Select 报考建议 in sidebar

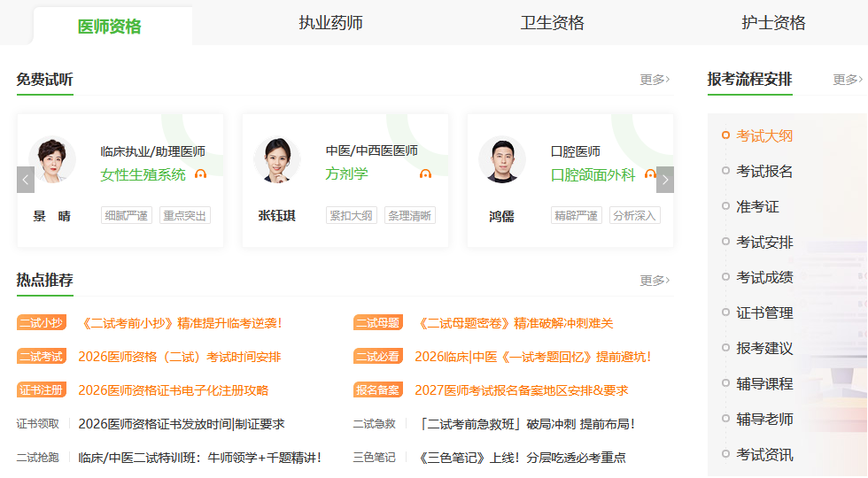[x=764, y=348]
